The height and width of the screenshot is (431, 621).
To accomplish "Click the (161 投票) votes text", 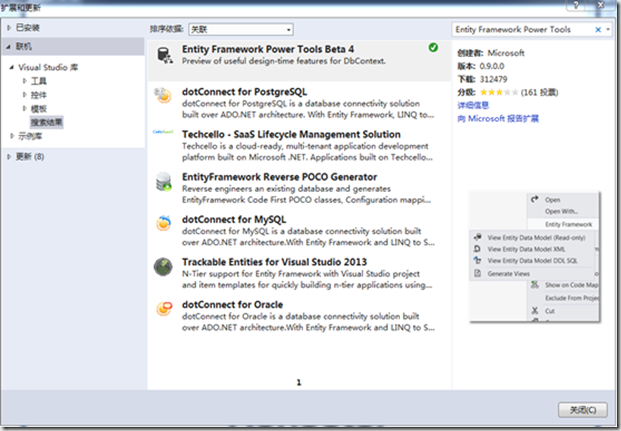I will point(539,92).
